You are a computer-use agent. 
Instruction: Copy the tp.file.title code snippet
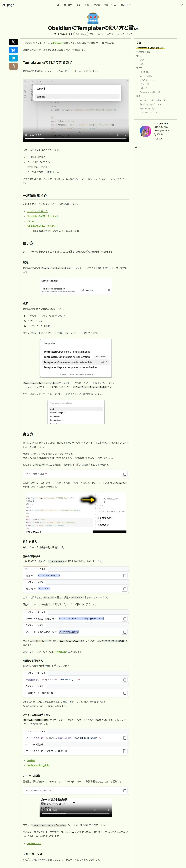pos(124,474)
